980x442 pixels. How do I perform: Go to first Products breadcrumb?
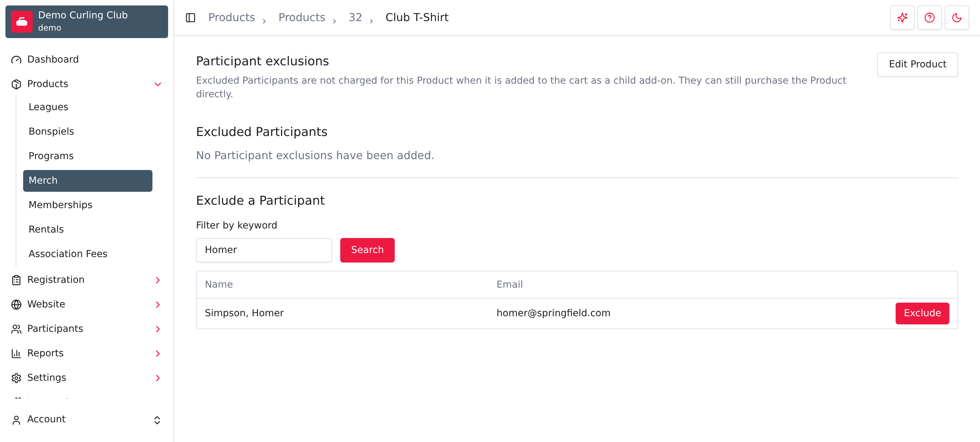coord(231,17)
